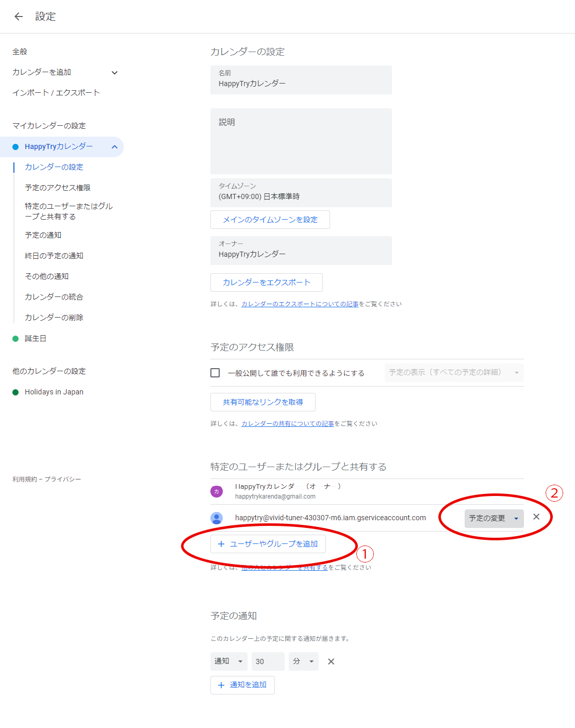This screenshot has height=728, width=575.
Task: Open インポート / エクスポート in sidebar
Action: (56, 93)
